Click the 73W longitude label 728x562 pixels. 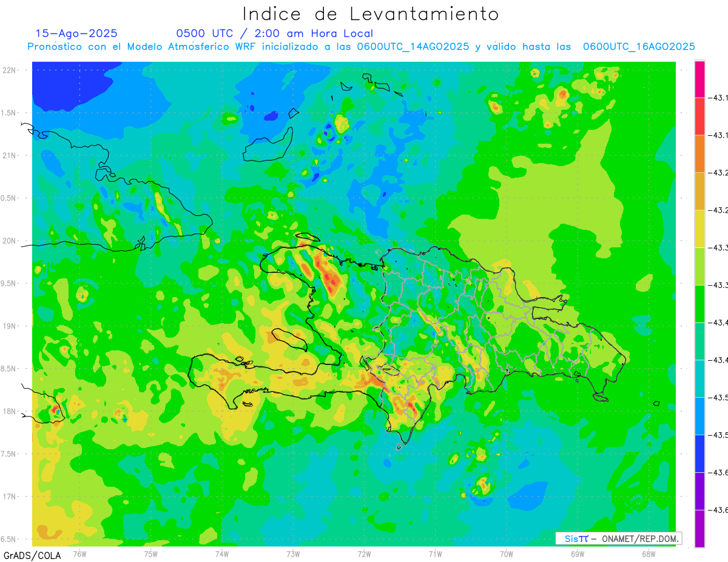[293, 554]
